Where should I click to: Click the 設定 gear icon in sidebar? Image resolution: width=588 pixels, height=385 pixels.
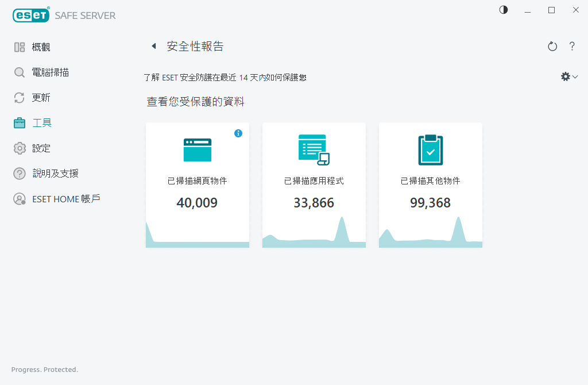click(x=20, y=148)
